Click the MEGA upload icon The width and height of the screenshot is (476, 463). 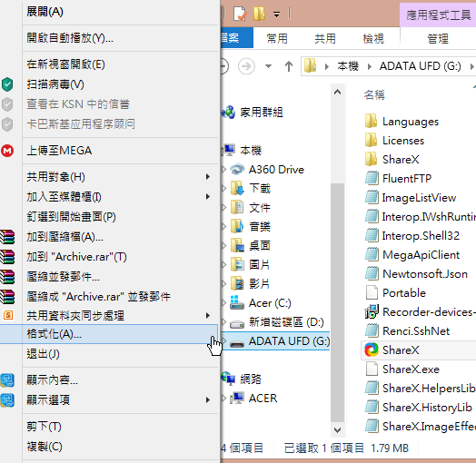tap(7, 151)
